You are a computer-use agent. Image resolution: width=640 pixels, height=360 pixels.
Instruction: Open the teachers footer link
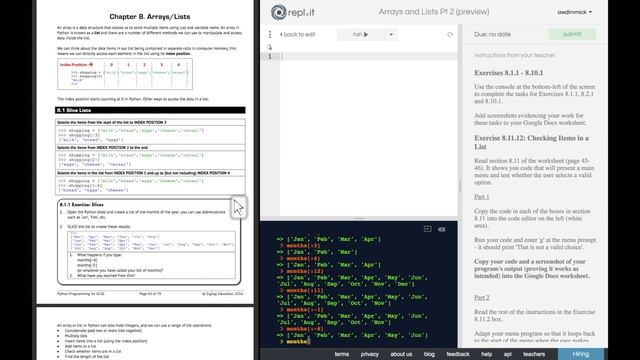point(534,354)
